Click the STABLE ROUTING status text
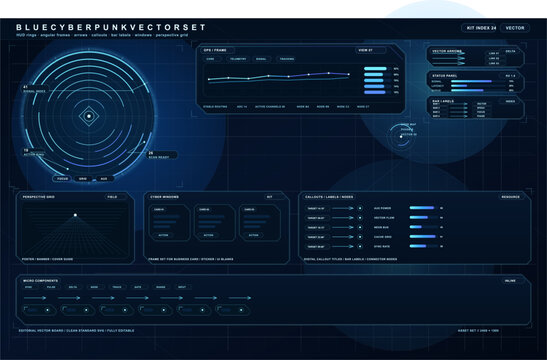 coord(215,107)
